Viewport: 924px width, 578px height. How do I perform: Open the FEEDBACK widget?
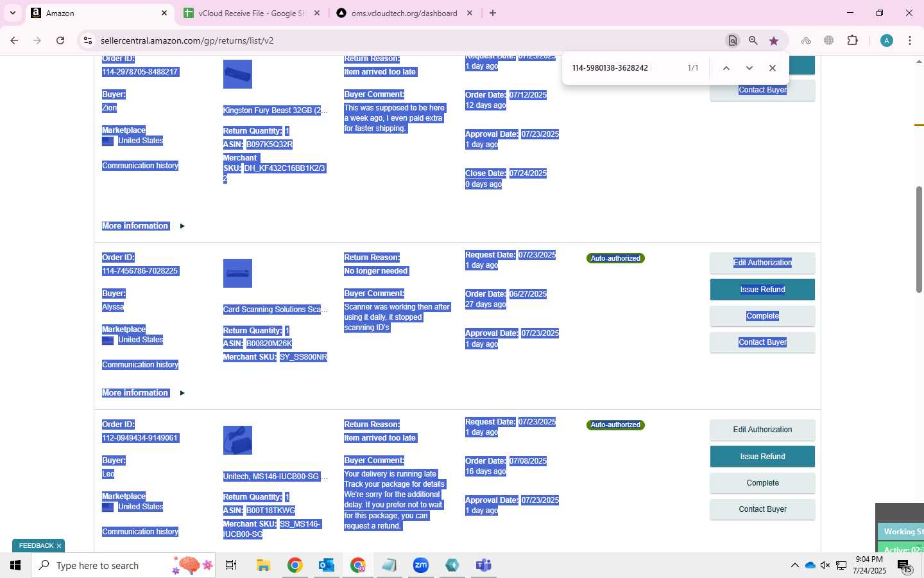pyautogui.click(x=36, y=546)
